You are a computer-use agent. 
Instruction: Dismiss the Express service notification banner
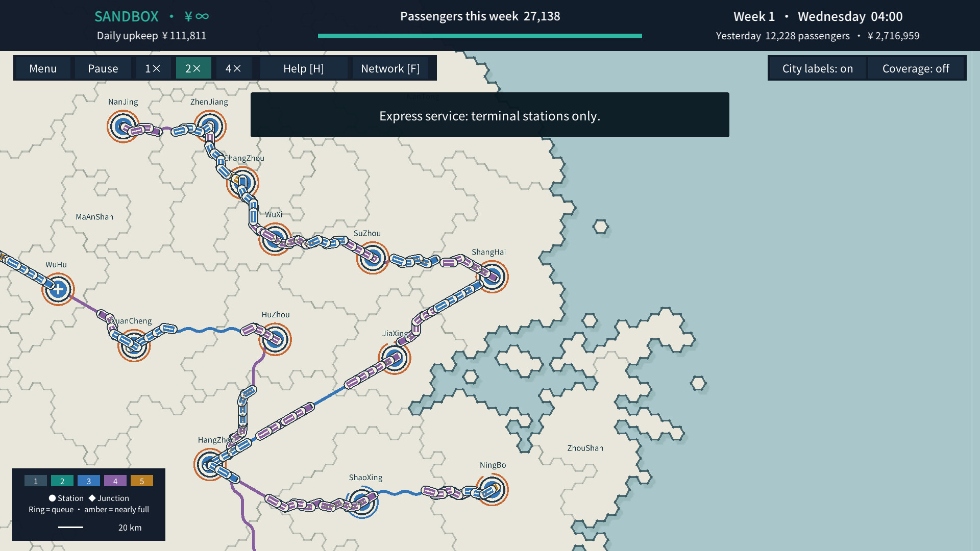click(x=489, y=115)
